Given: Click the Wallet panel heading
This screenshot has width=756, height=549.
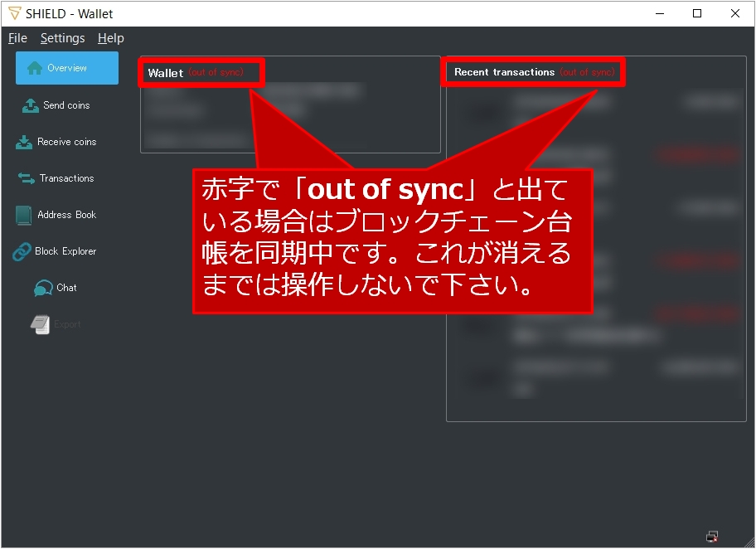Looking at the screenshot, I should pos(166,73).
